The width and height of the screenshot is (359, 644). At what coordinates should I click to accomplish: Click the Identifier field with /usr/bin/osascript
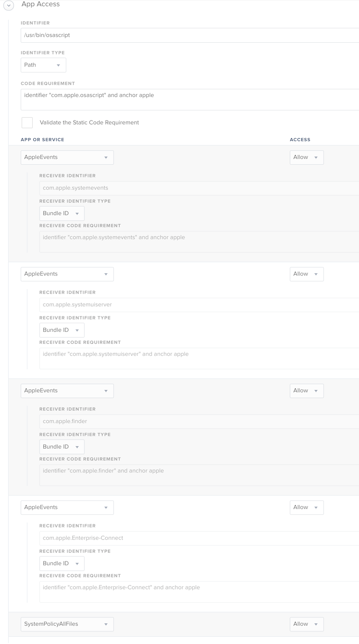pyautogui.click(x=190, y=35)
